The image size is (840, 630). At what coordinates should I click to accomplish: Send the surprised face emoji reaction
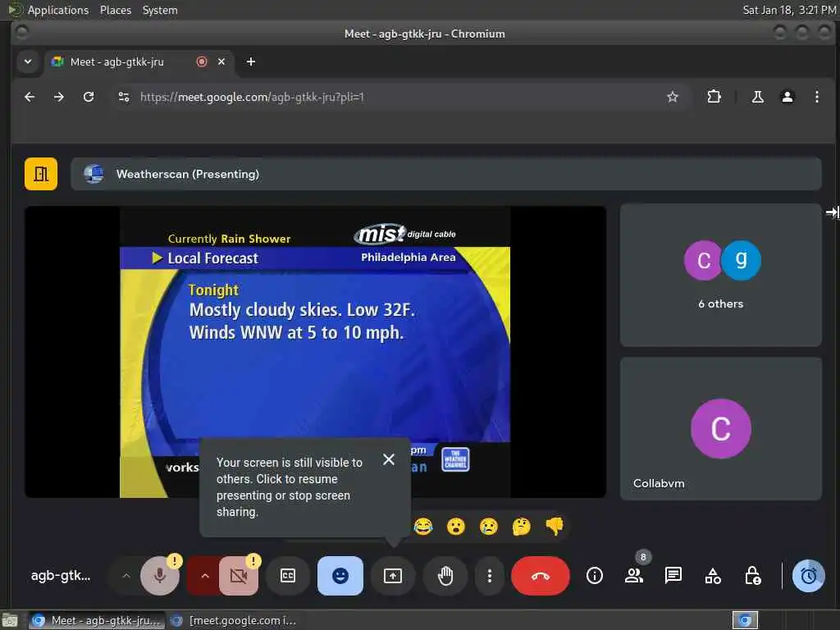click(456, 526)
